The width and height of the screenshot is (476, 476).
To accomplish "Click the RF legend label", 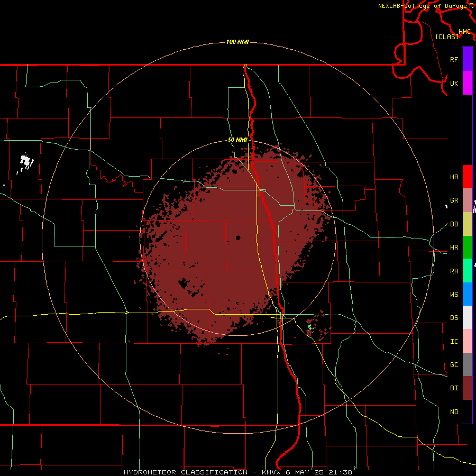I will click(x=454, y=59).
